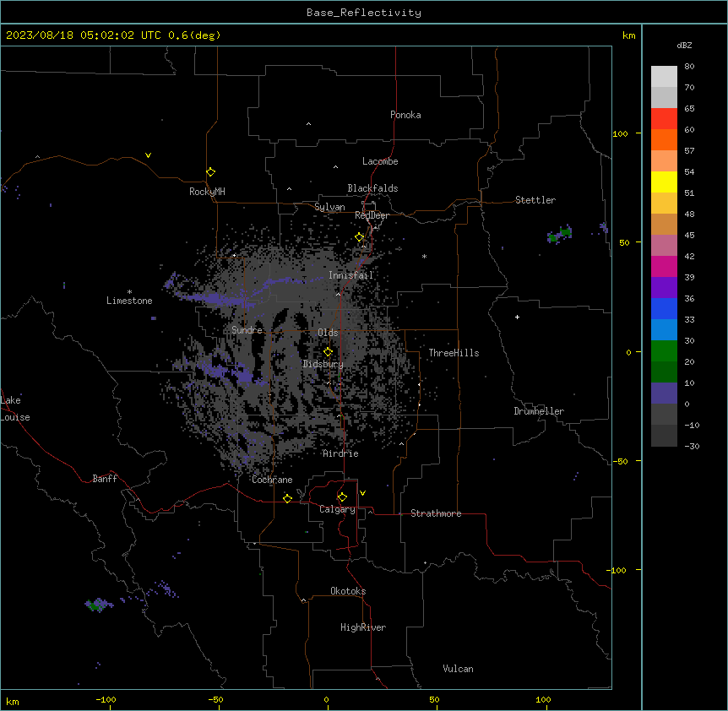Click the Sundre label
This screenshot has height=711, width=728.
247,330
